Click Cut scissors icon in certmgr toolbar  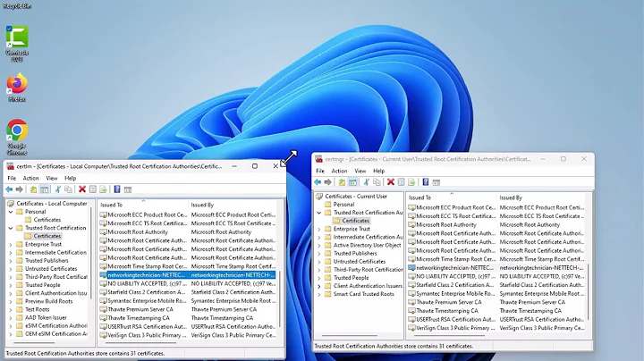pyautogui.click(x=367, y=182)
